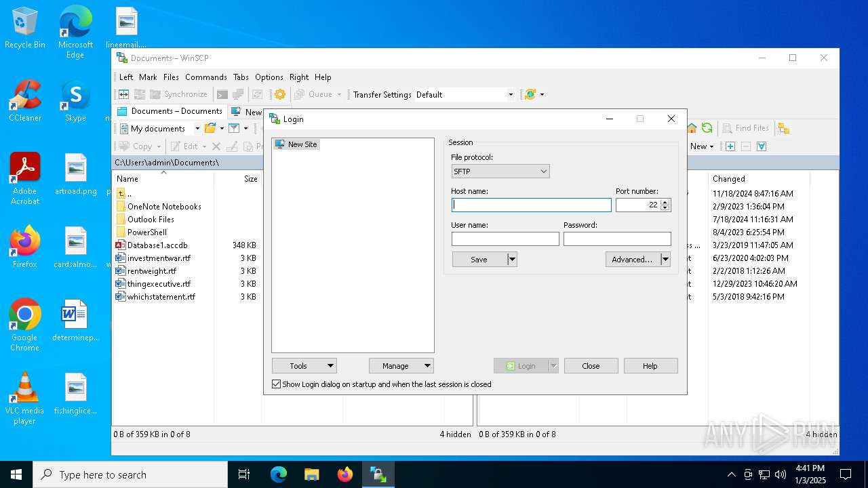Image resolution: width=868 pixels, height=488 pixels.
Task: Click the Compare Directories toolbar icon
Action: (x=123, y=94)
